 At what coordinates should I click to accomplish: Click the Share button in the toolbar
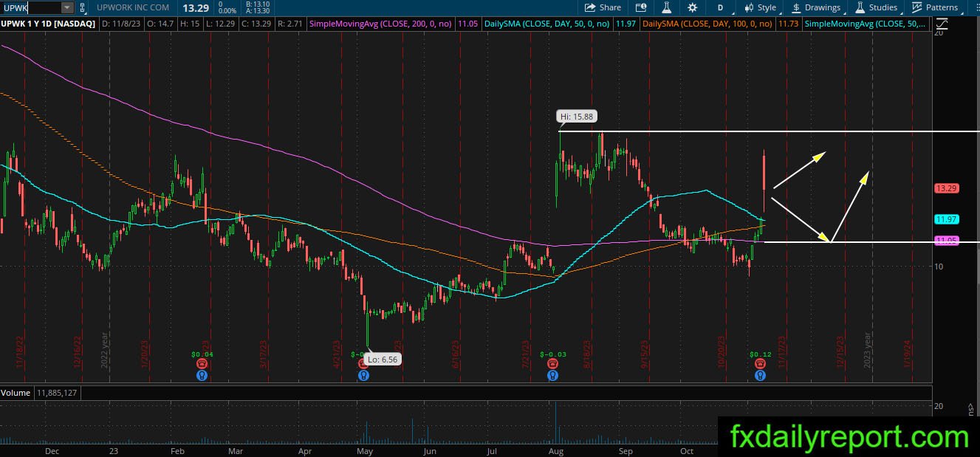tap(603, 7)
